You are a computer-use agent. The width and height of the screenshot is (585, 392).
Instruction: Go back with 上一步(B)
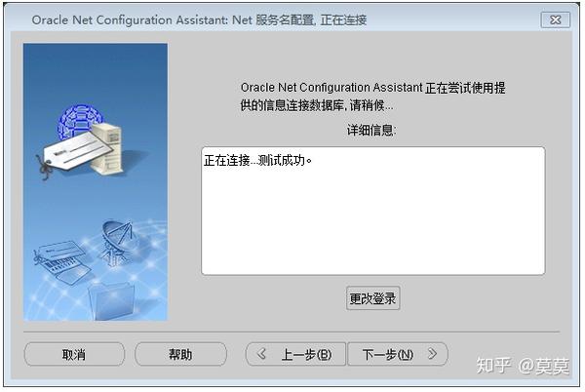point(295,354)
